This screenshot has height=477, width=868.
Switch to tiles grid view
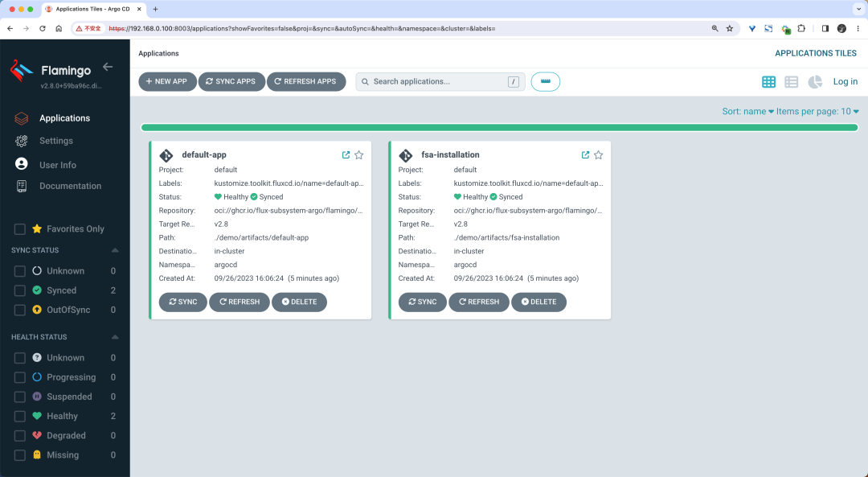pos(768,82)
